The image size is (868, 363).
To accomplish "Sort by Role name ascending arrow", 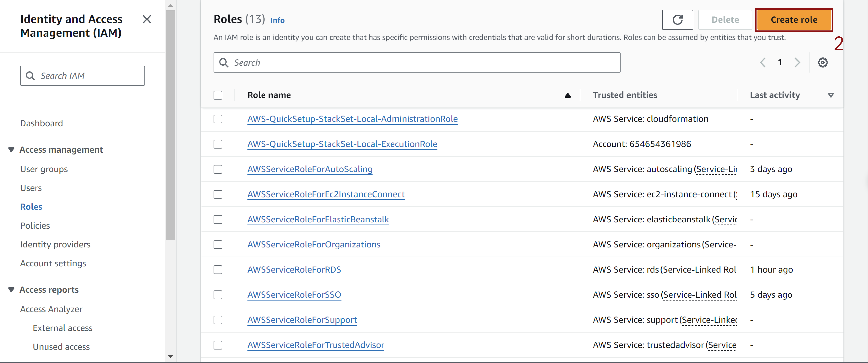I will click(567, 95).
